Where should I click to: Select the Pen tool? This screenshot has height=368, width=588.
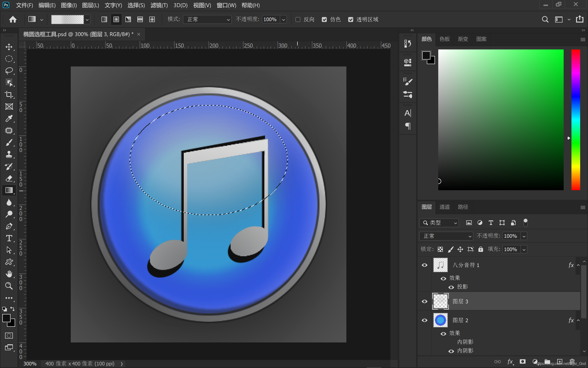9,226
